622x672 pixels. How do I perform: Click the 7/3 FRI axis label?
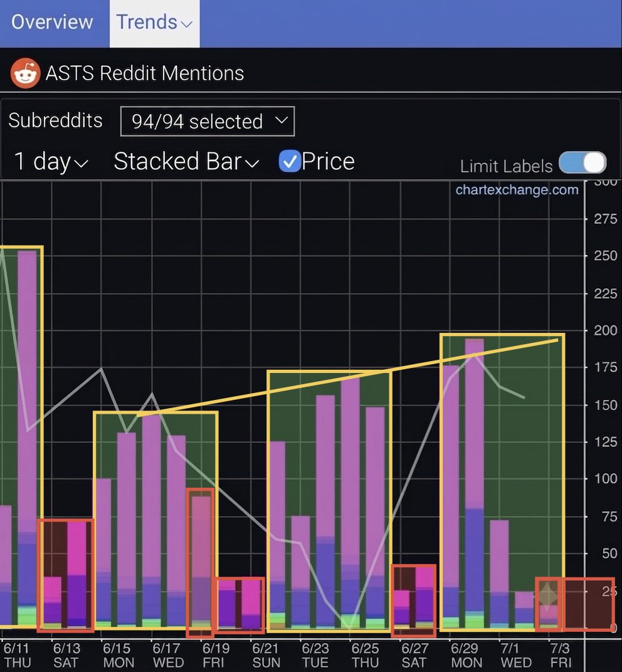click(561, 655)
